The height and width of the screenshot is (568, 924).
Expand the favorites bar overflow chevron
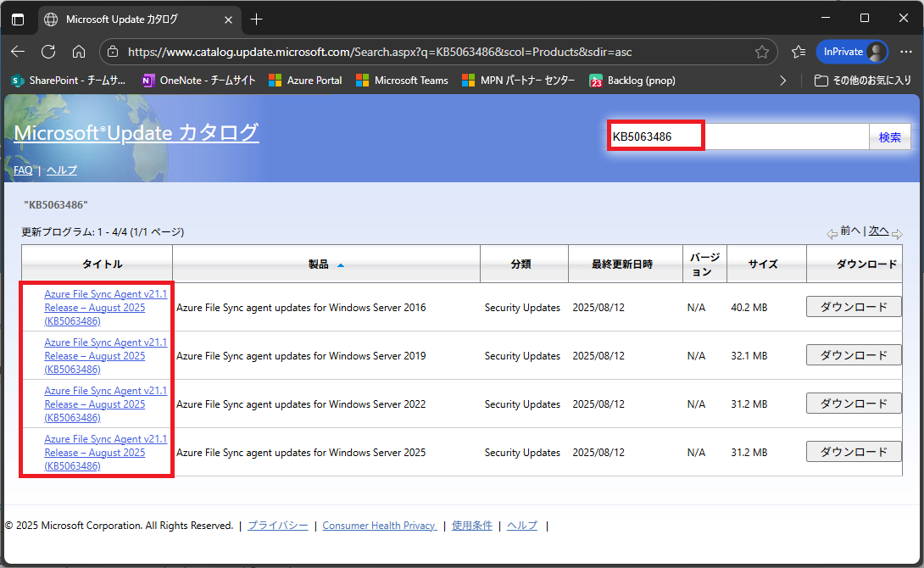[x=782, y=81]
